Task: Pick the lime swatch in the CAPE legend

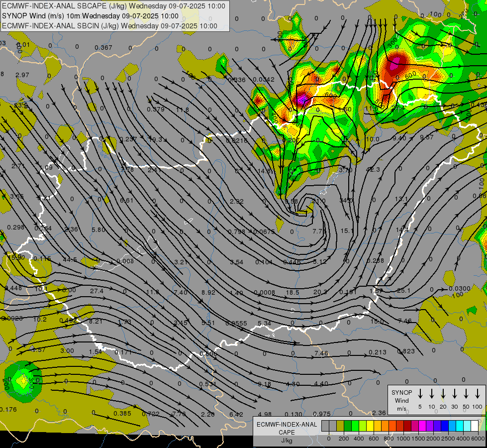Action: pos(363,426)
